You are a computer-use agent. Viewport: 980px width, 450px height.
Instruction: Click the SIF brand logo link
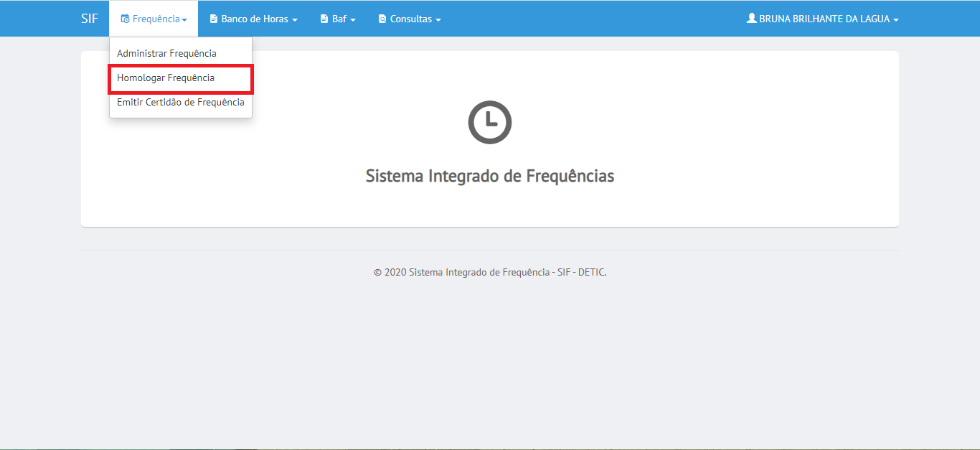[90, 19]
